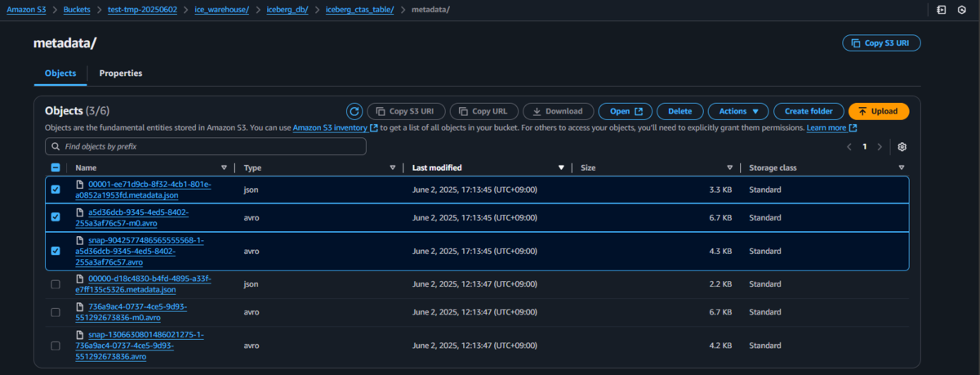Image resolution: width=980 pixels, height=375 pixels.
Task: Click the Download button
Action: (559, 111)
